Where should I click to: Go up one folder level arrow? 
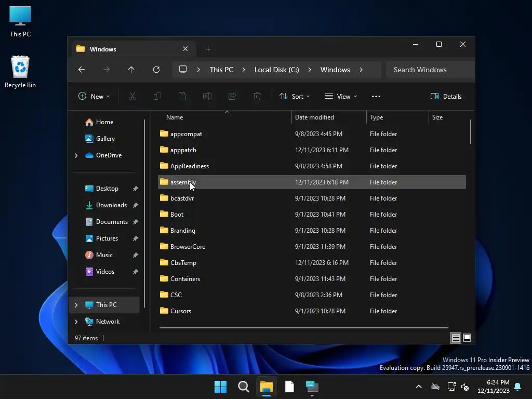[x=131, y=70]
